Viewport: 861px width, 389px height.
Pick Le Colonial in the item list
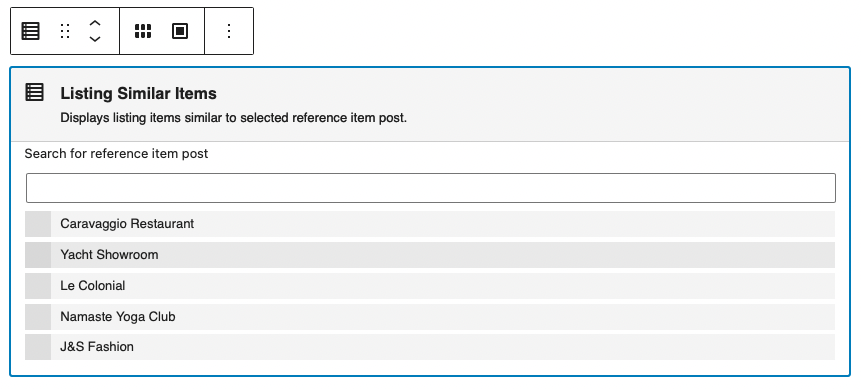click(x=430, y=286)
